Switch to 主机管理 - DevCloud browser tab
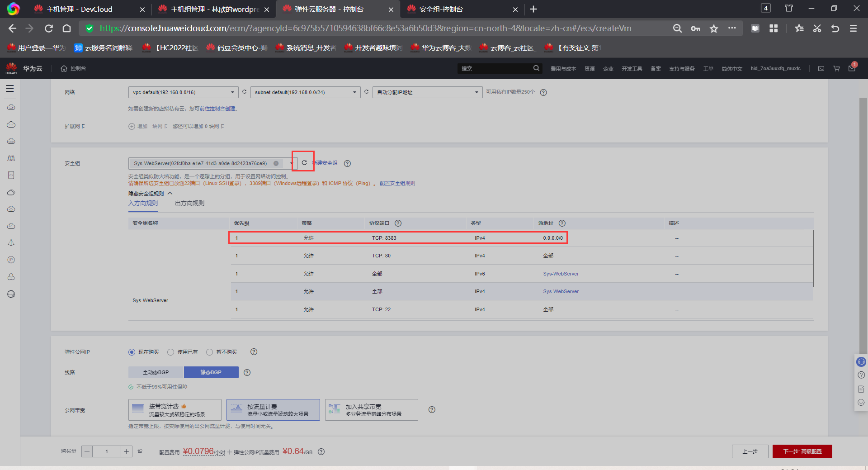 (x=89, y=9)
